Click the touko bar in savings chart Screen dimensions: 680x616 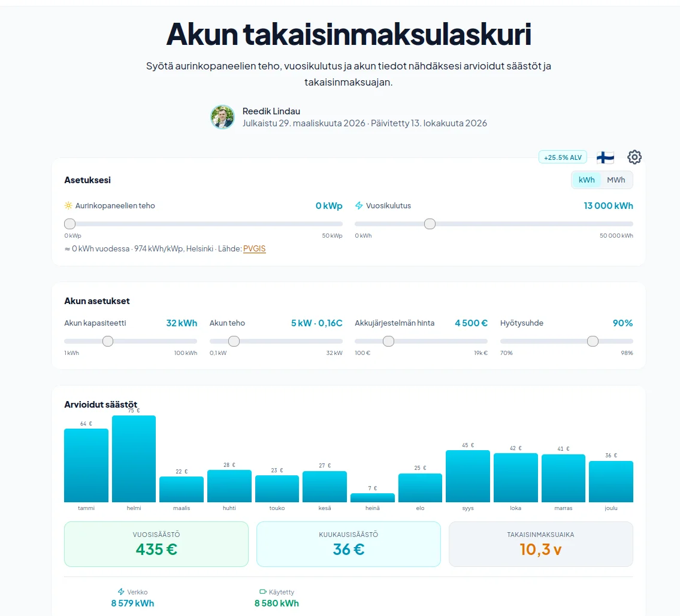(x=277, y=488)
